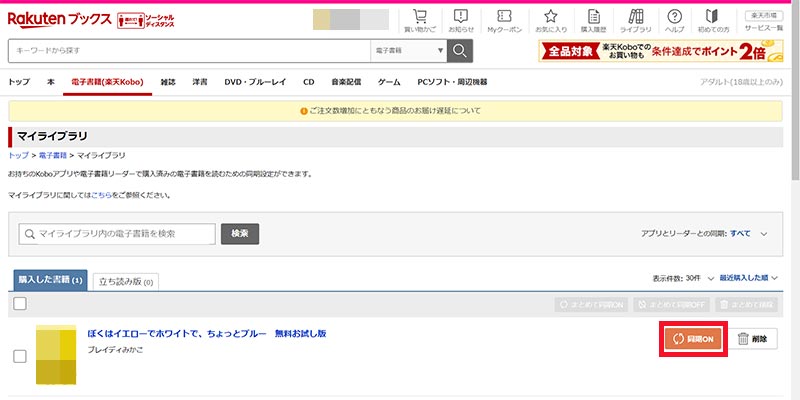The image size is (800, 400).
Task: Open the 初めての方 beginner guide icon
Action: point(712,21)
